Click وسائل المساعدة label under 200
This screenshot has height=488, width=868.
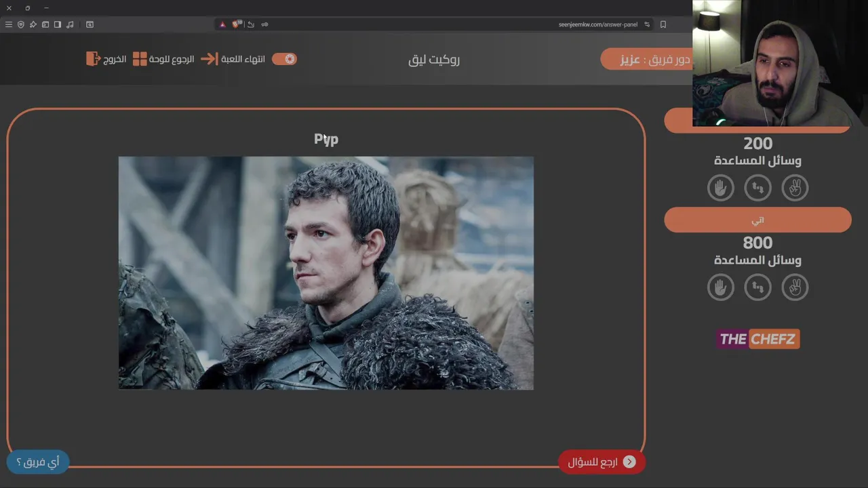757,161
